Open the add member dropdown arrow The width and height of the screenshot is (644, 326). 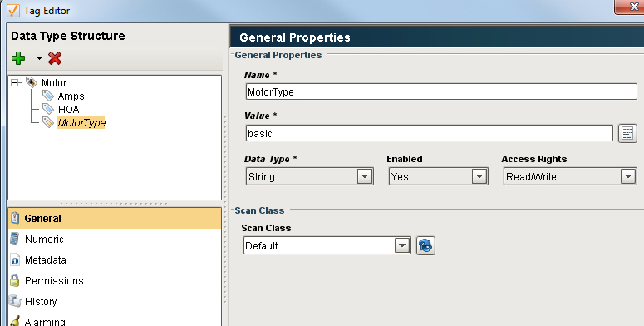tap(39, 59)
